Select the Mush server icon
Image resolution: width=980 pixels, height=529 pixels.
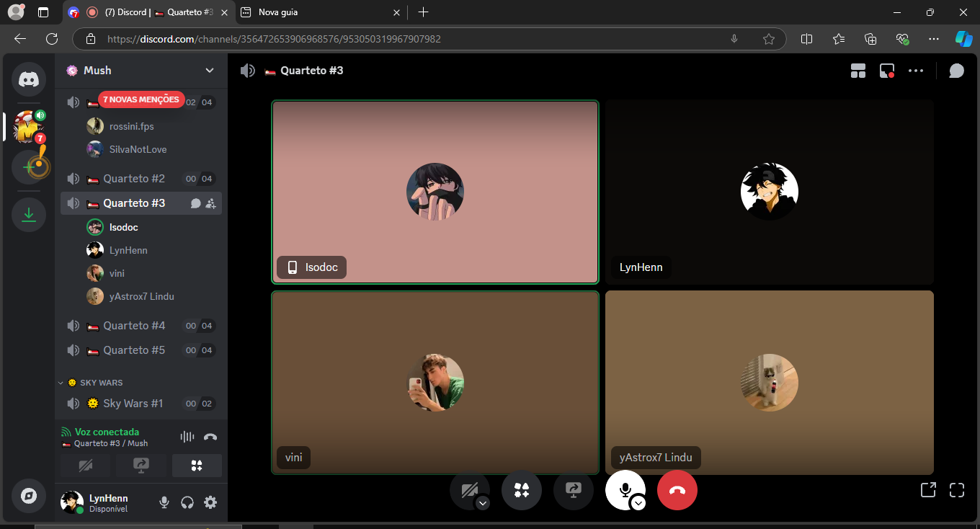(29, 128)
